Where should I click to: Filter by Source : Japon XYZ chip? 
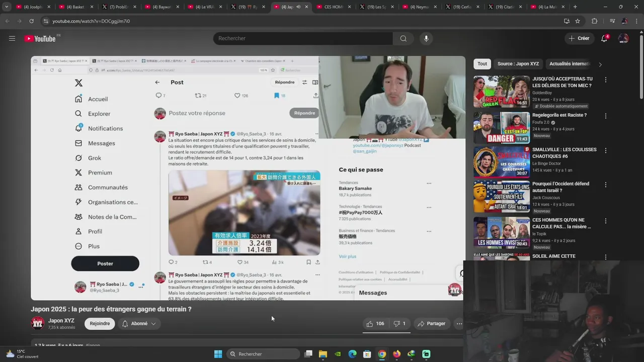pyautogui.click(x=518, y=64)
